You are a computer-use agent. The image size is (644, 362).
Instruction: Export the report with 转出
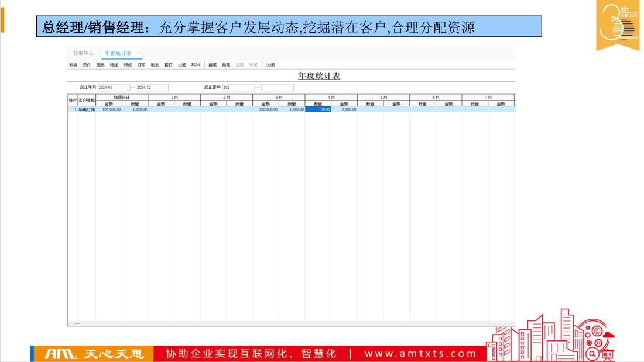pyautogui.click(x=114, y=65)
